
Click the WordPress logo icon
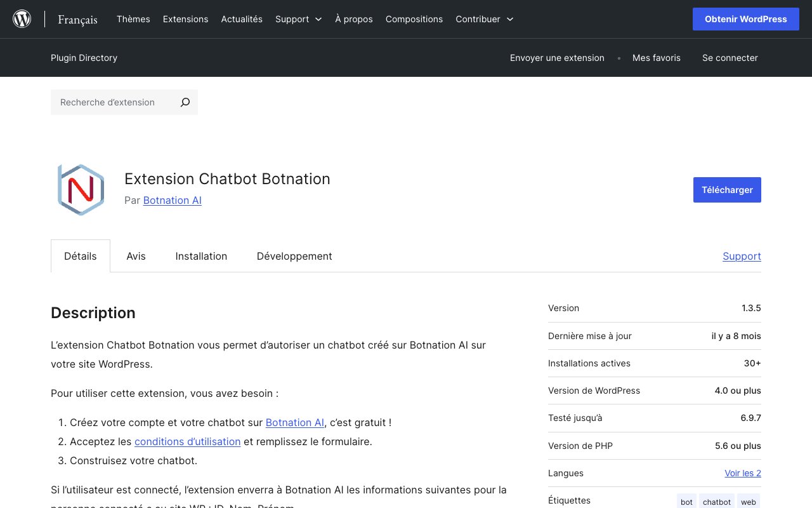pos(22,19)
